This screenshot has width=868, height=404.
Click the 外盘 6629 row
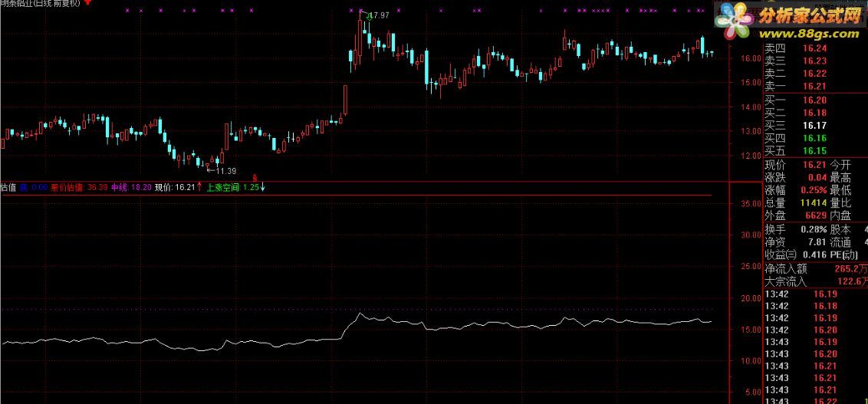point(795,216)
